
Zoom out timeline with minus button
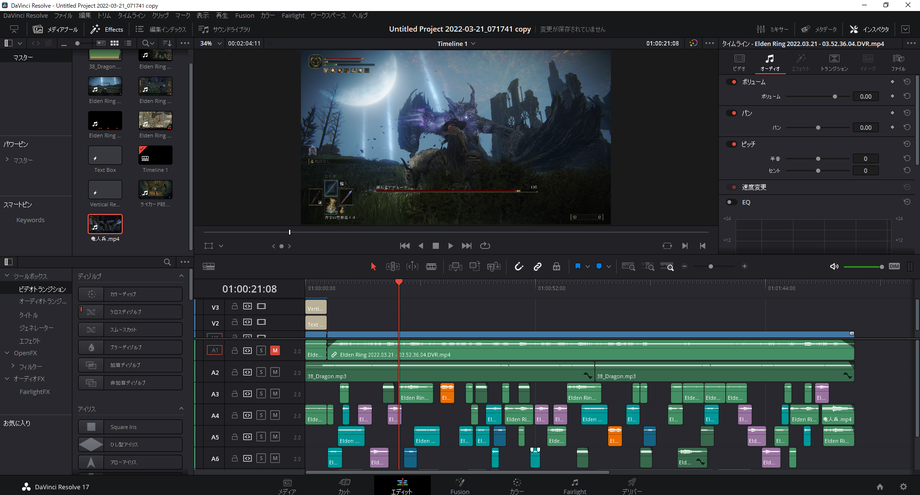click(x=684, y=266)
